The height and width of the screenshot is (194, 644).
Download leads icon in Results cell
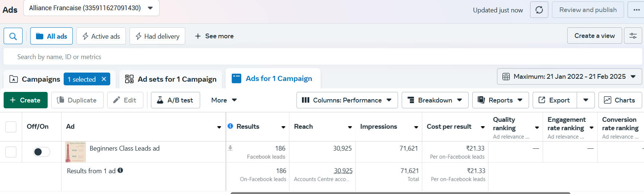click(x=230, y=148)
